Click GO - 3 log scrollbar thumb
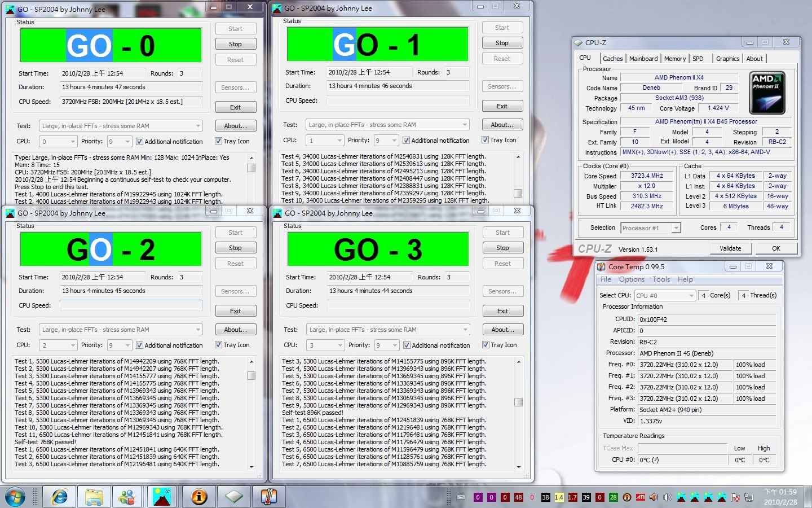The width and height of the screenshot is (812, 508). 519,402
